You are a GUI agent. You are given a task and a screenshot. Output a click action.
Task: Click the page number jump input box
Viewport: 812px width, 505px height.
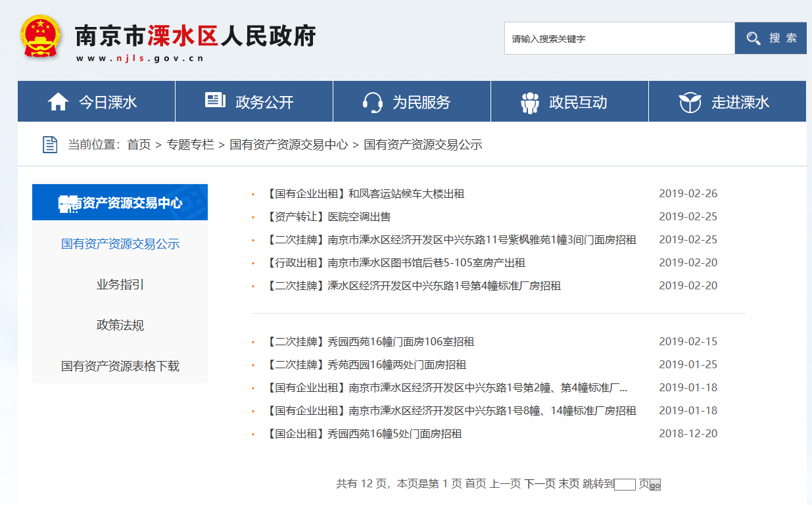tap(625, 485)
